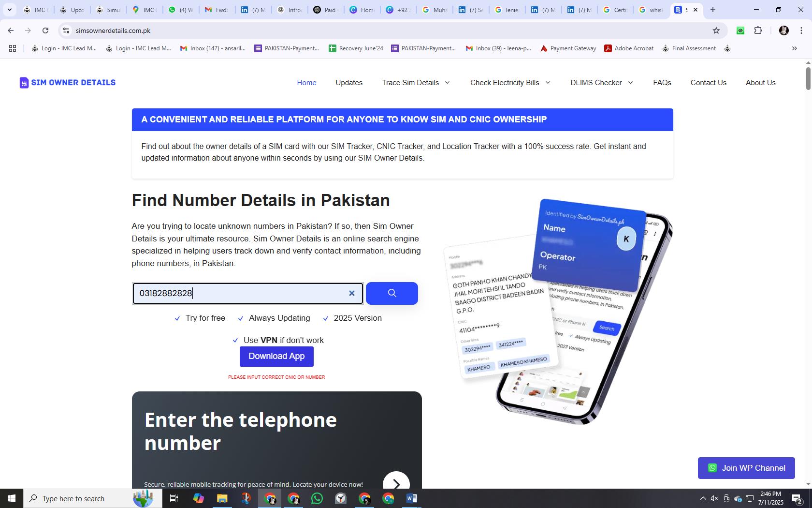The height and width of the screenshot is (508, 812).
Task: Click the SIM Owner Details logo
Action: [68, 83]
